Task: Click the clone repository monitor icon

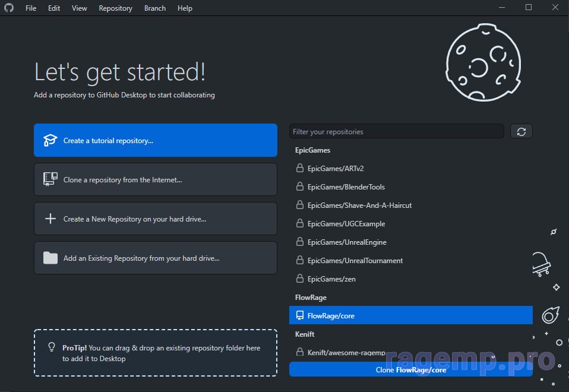Action: pos(50,179)
